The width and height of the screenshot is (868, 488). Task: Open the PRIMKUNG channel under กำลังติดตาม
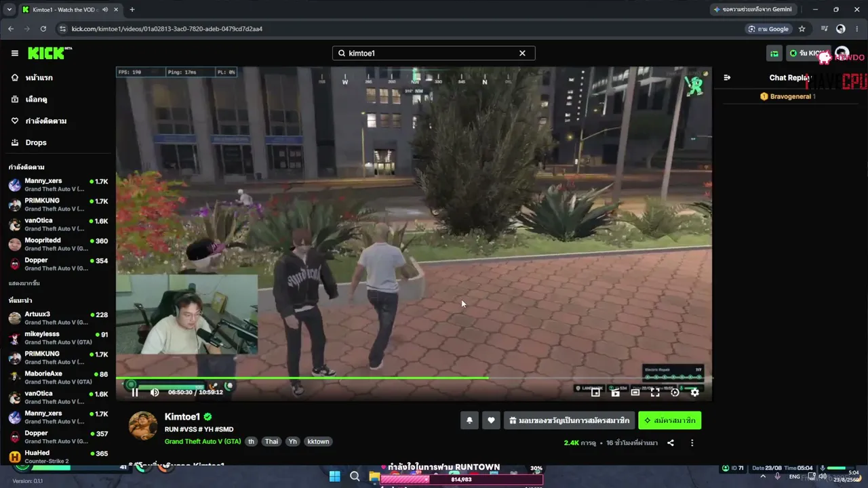pyautogui.click(x=58, y=205)
